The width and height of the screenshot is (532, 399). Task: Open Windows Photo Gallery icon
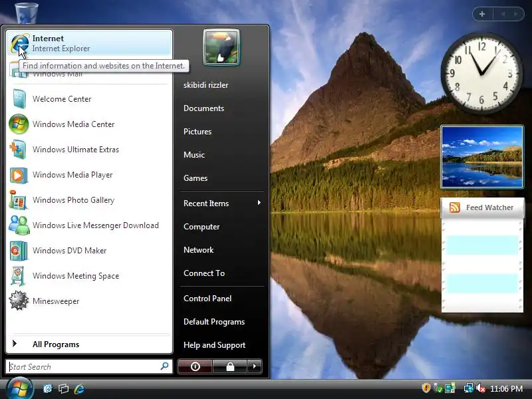coord(19,200)
